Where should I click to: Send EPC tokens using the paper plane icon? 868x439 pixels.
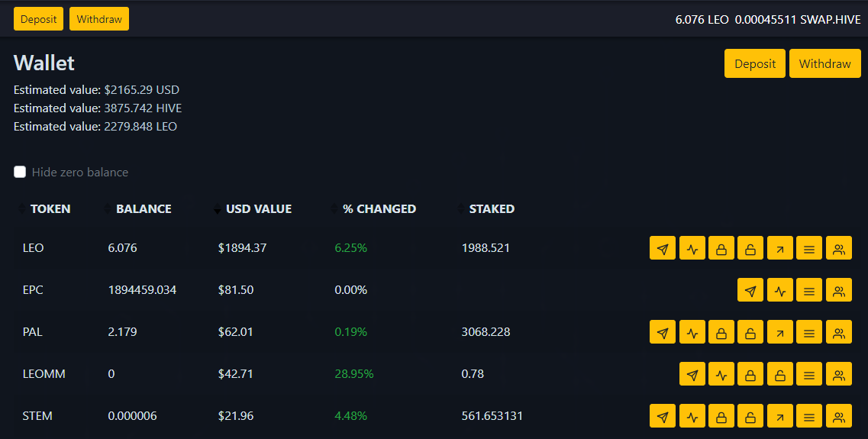pos(750,290)
